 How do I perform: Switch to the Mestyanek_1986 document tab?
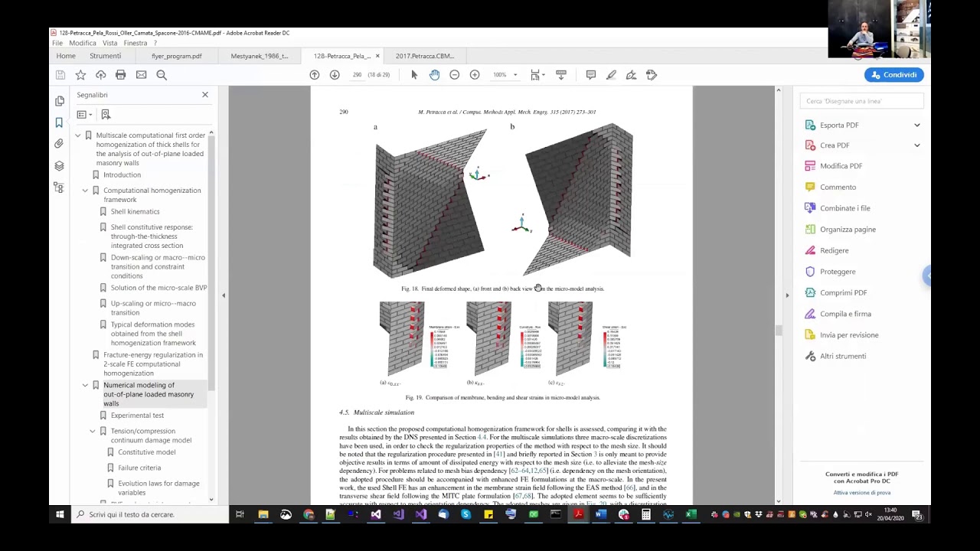click(260, 56)
